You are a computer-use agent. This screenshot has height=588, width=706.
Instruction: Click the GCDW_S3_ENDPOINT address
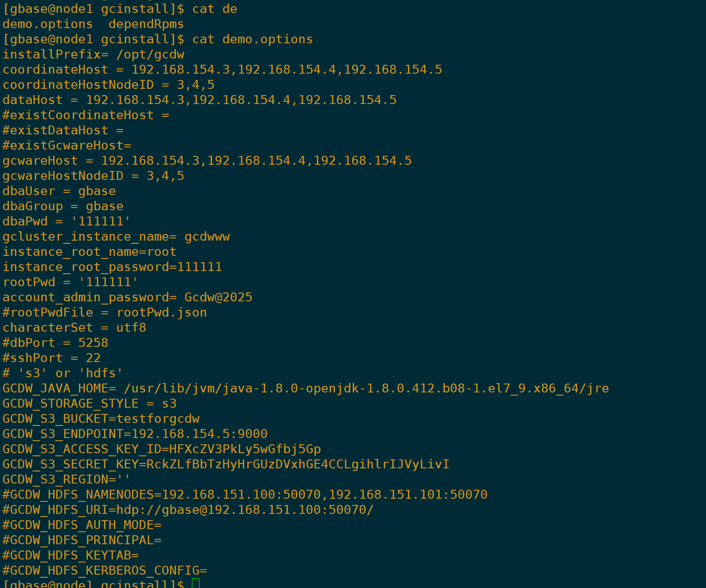click(x=199, y=434)
